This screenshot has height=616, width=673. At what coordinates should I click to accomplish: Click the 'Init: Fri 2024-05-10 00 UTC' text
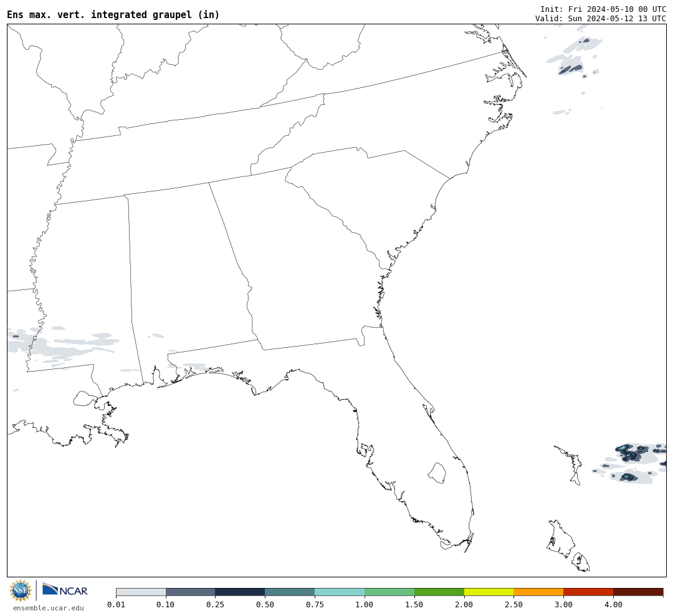click(x=603, y=9)
